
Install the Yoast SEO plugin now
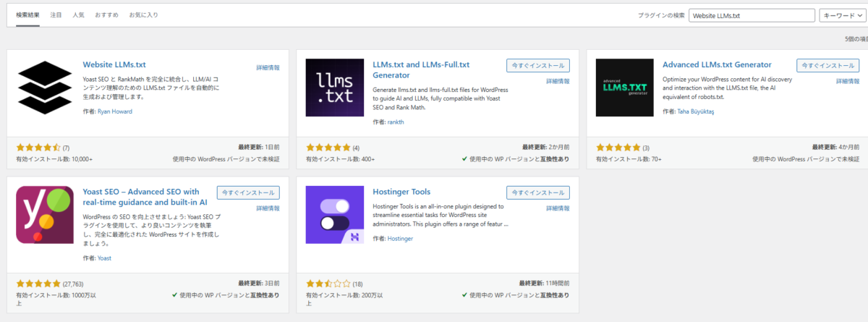tap(248, 192)
